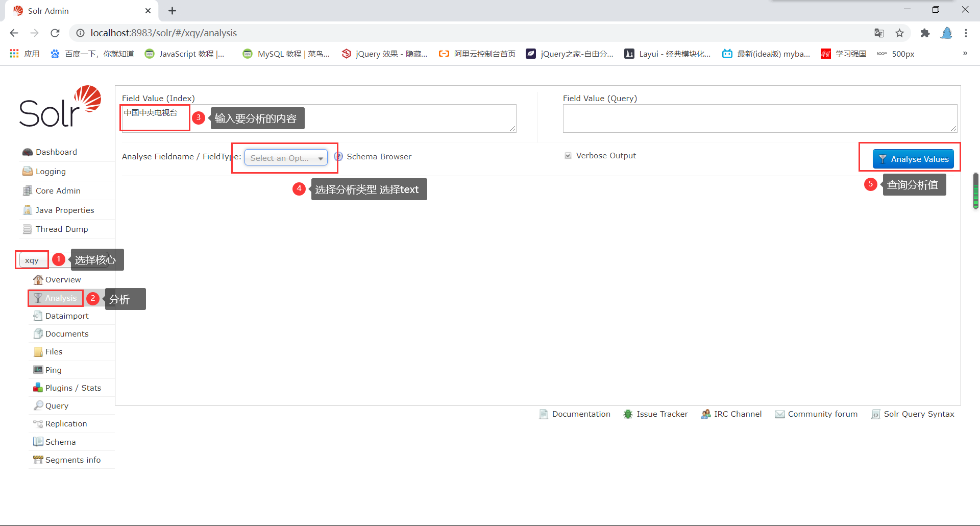
Task: Click the page vertical scrollbar thumb
Action: [976, 191]
